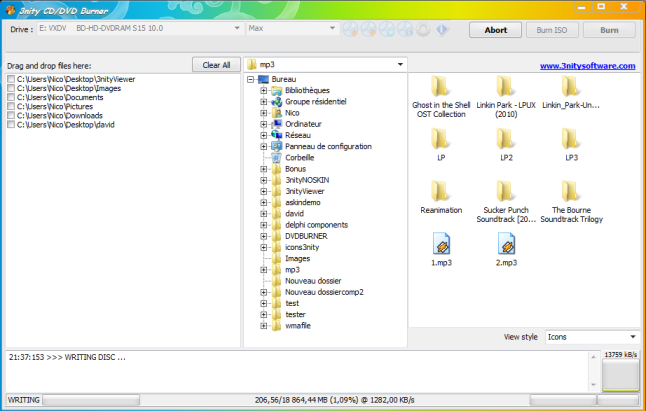The height and width of the screenshot is (411, 646).
Task: Click the Ordinateur computer icon
Action: (x=276, y=124)
